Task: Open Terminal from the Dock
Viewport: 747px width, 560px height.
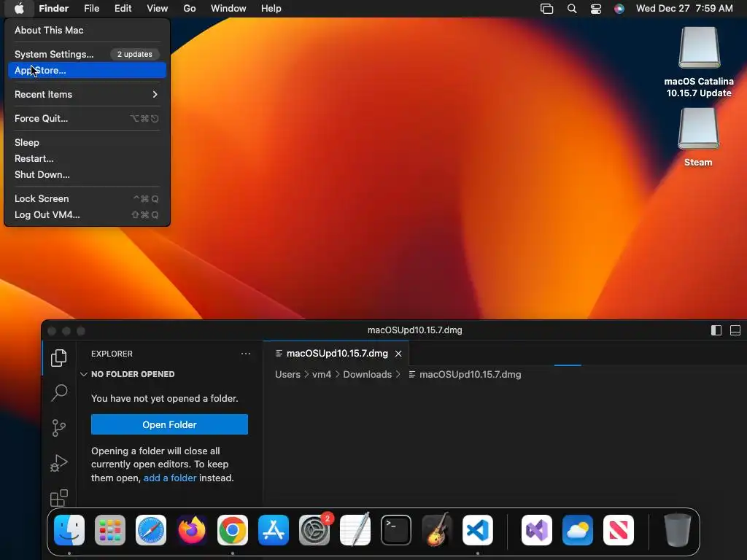Action: pyautogui.click(x=396, y=530)
